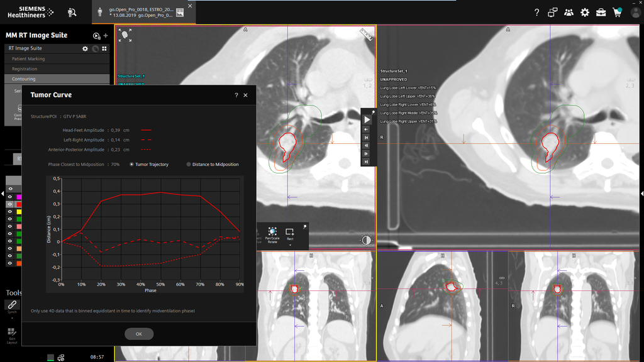Expand the dropdown chevron under the Rect tool
Viewport: 644px width, 362px height.
pos(290,245)
